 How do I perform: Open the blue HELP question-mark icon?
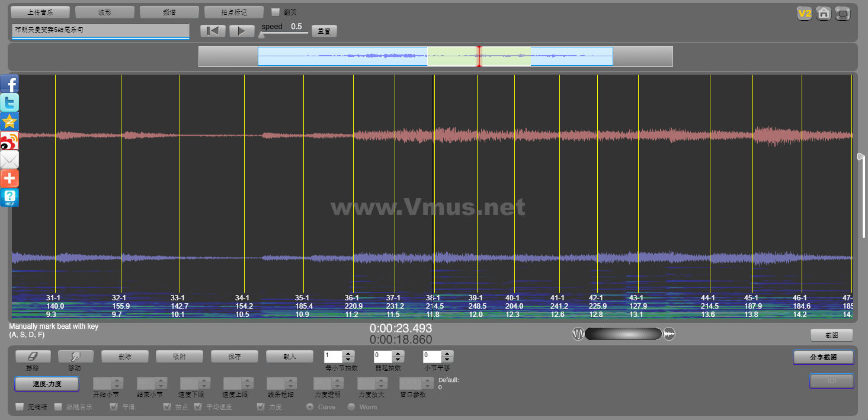point(10,198)
